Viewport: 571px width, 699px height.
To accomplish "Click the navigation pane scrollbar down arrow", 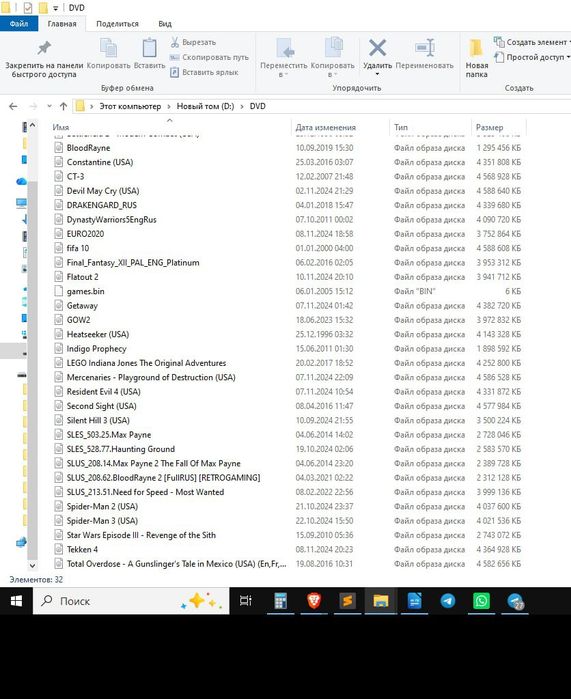I will [x=32, y=565].
